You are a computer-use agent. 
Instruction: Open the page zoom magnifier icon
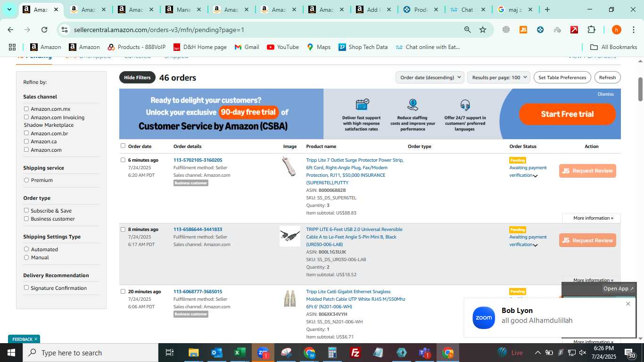pyautogui.click(x=467, y=30)
